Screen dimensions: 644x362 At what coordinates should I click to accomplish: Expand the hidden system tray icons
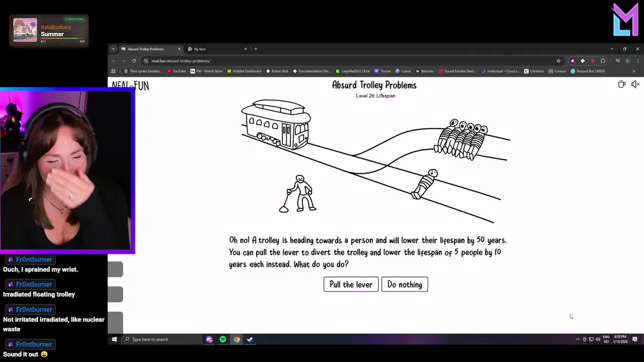coord(578,339)
